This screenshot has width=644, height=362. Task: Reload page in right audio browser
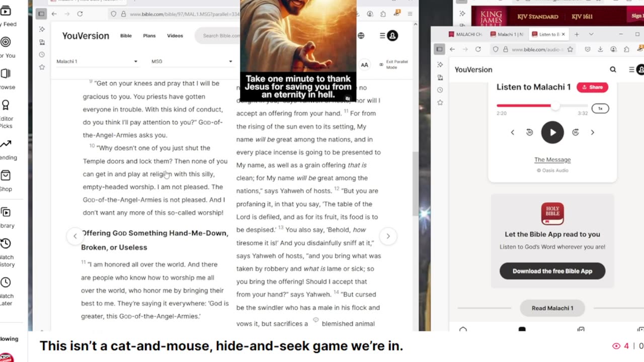click(478, 49)
